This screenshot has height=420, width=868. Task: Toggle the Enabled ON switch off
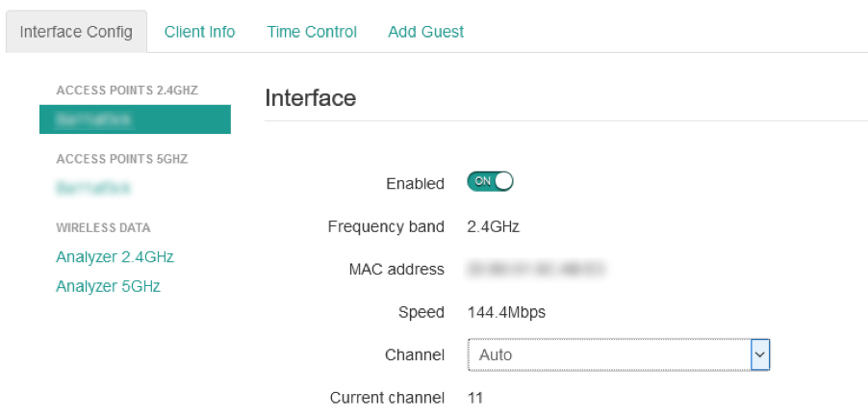tap(490, 182)
